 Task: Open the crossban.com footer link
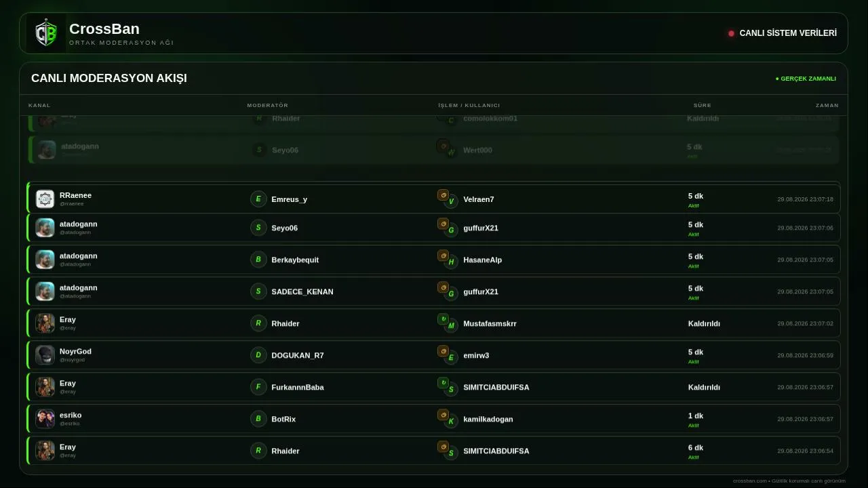click(x=750, y=481)
